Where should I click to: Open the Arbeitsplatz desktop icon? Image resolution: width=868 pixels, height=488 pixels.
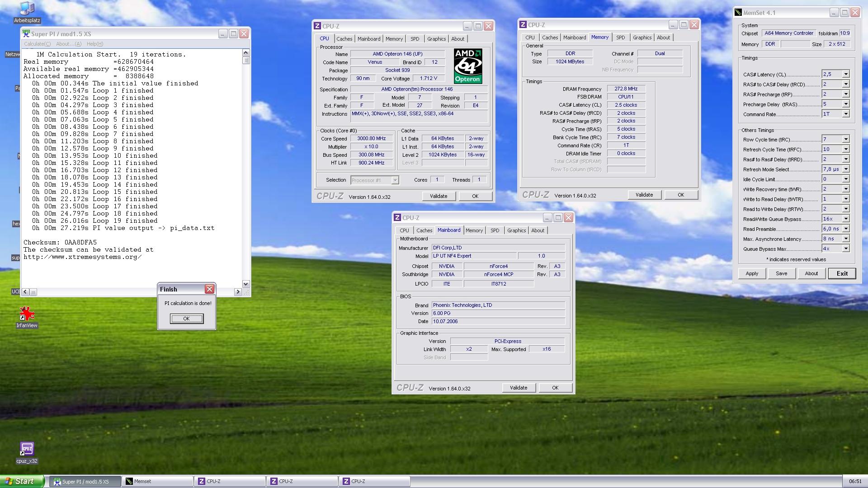(x=27, y=12)
